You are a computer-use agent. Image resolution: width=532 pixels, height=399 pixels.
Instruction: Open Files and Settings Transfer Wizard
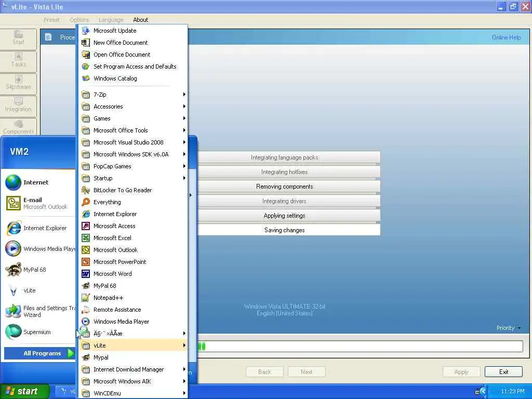pyautogui.click(x=39, y=311)
